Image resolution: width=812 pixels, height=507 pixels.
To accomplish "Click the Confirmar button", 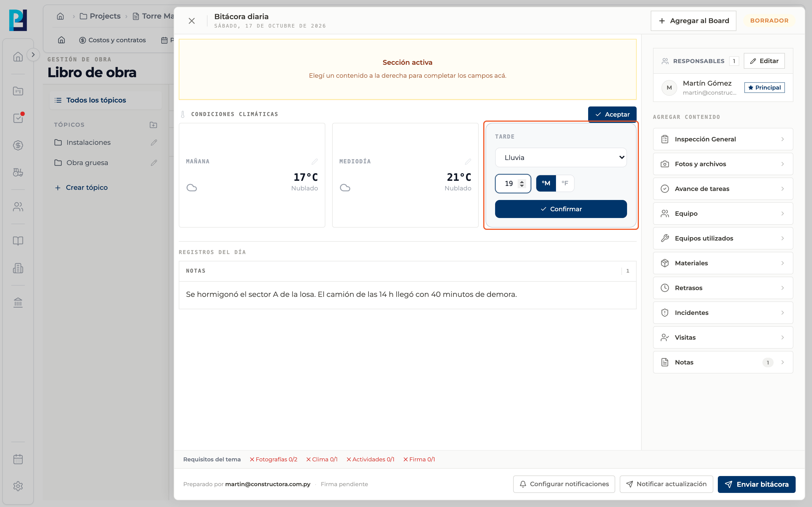I will 561,209.
